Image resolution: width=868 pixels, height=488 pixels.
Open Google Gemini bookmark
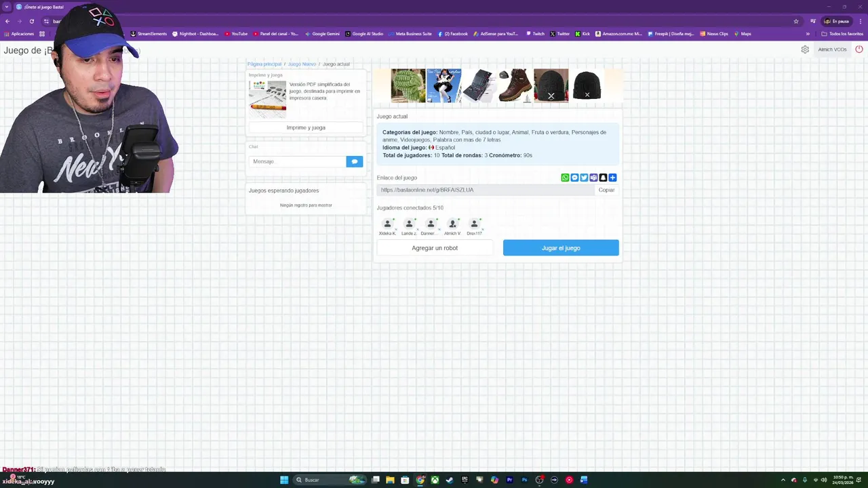(322, 34)
